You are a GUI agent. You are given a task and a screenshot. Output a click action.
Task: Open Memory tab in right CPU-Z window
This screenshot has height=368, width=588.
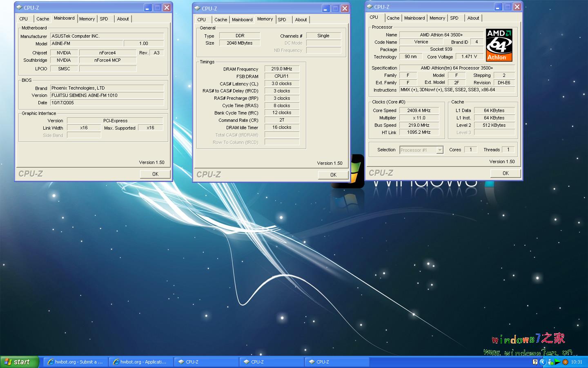coord(437,18)
